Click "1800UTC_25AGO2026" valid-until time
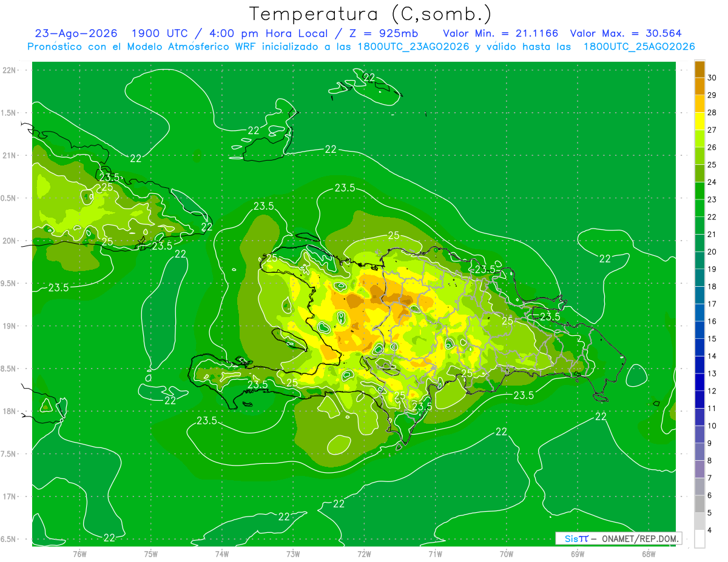 tap(639, 47)
